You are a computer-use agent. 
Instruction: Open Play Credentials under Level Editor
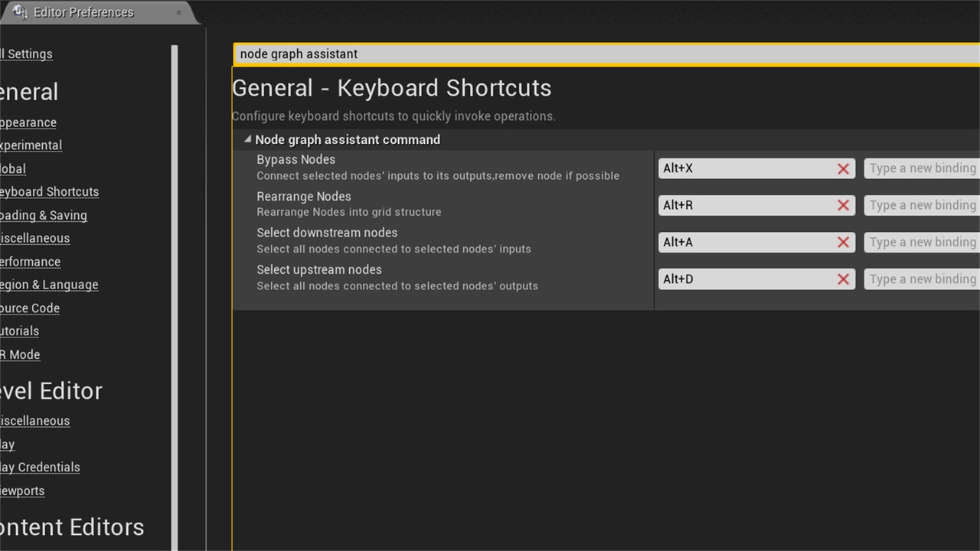tap(40, 467)
